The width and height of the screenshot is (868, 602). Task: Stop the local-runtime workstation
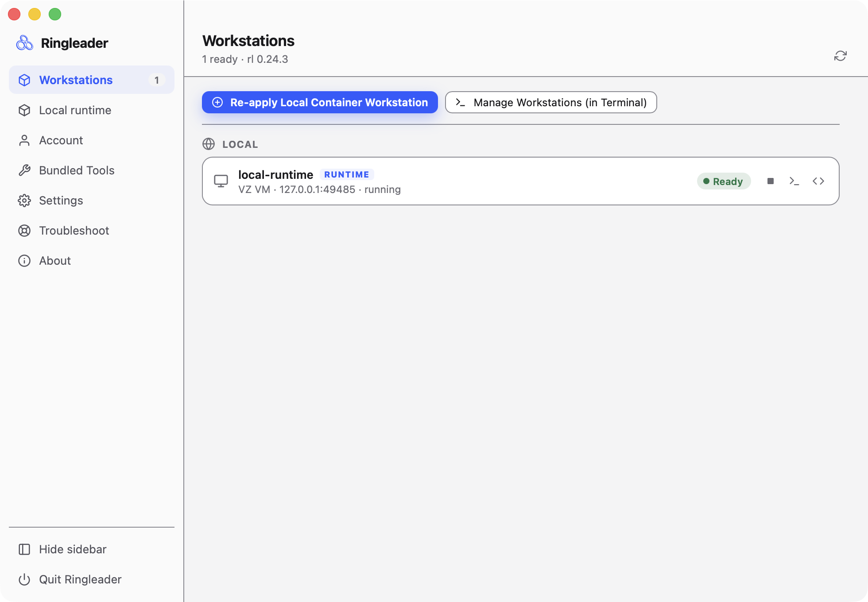(771, 181)
